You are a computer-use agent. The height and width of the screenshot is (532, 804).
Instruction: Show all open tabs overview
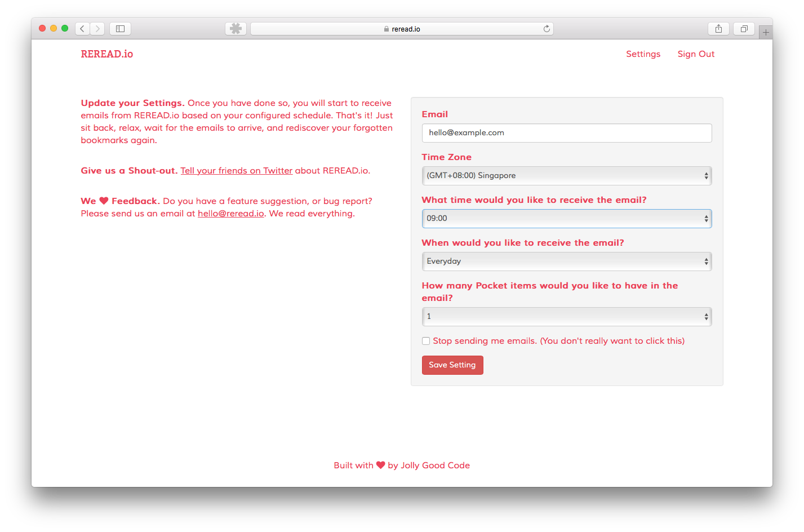tap(743, 28)
